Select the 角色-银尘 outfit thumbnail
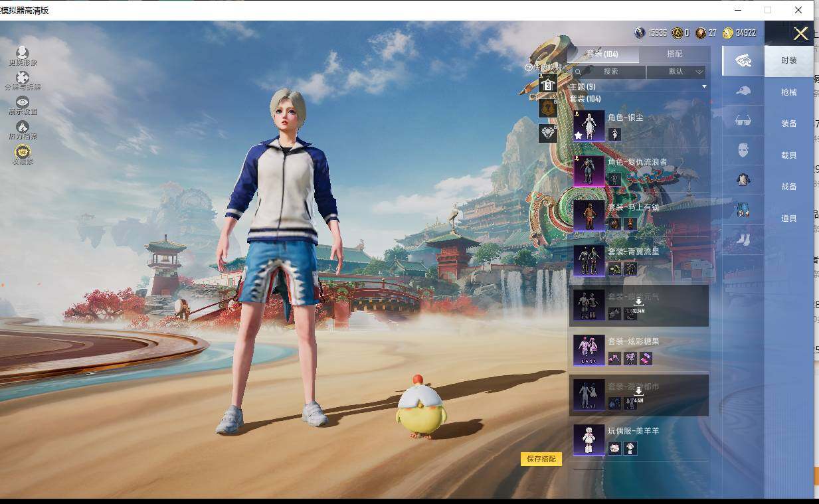The height and width of the screenshot is (504, 819). (589, 126)
